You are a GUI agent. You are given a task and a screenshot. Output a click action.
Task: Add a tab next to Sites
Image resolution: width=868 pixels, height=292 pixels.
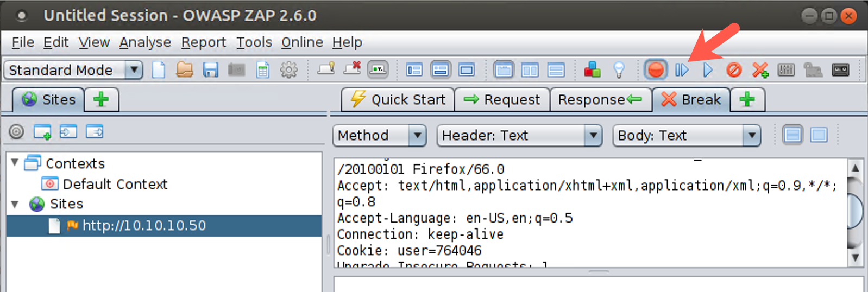pos(102,100)
